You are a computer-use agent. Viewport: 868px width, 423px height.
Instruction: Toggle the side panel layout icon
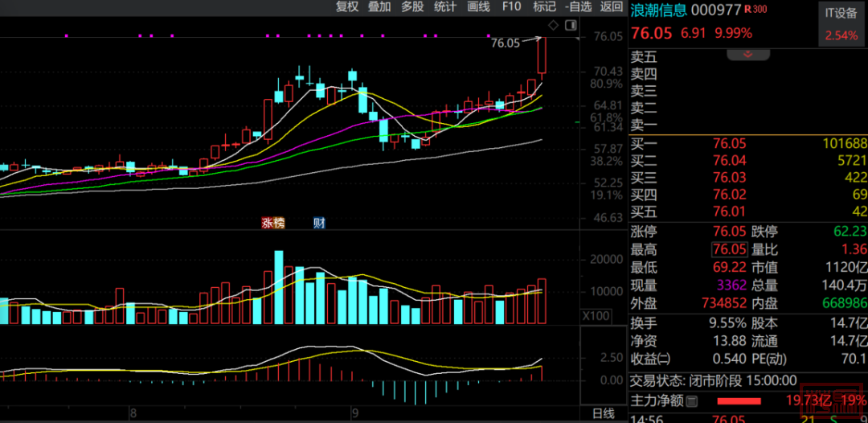571,25
